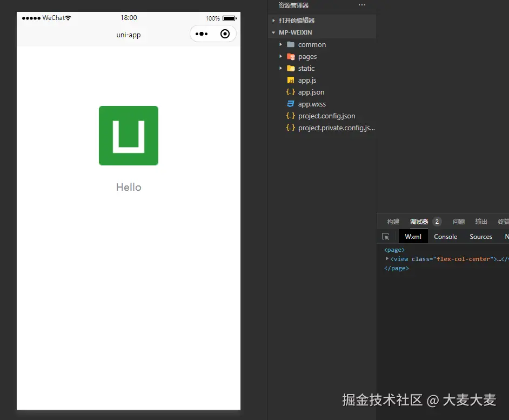Expand the view flex-col-center node
Viewport: 509px width, 420px height.
(x=387, y=258)
